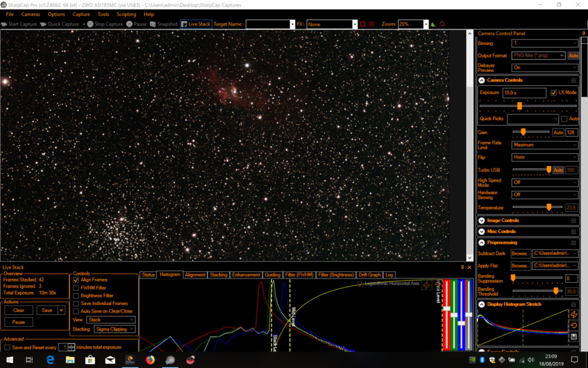Click Browse for Subtract Dark
The image size is (588, 368).
(520, 254)
